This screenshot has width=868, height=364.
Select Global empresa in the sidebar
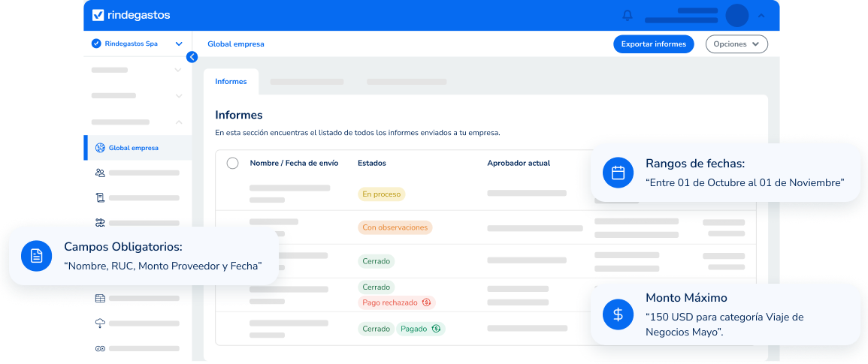tap(133, 148)
